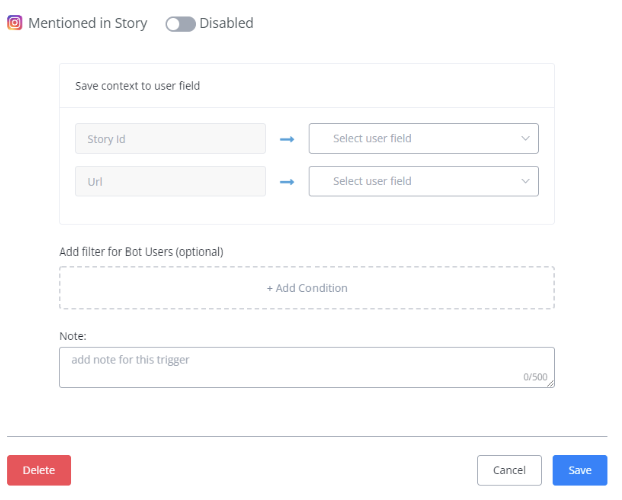622x500 pixels.
Task: Click the arrow next to Url
Action: 287,182
